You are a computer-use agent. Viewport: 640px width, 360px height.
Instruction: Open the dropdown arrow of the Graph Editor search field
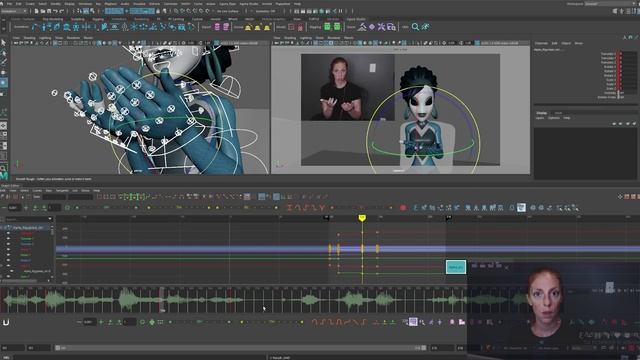point(50,219)
